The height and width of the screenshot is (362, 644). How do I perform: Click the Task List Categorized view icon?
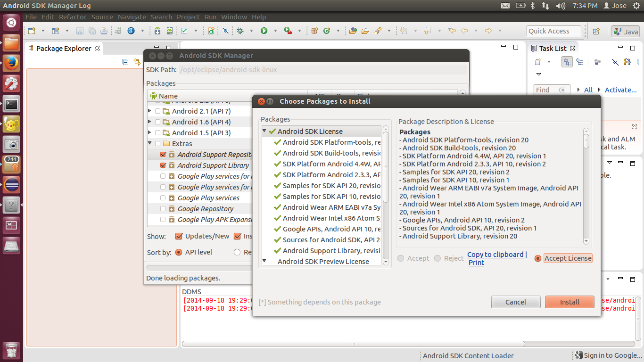(x=567, y=62)
